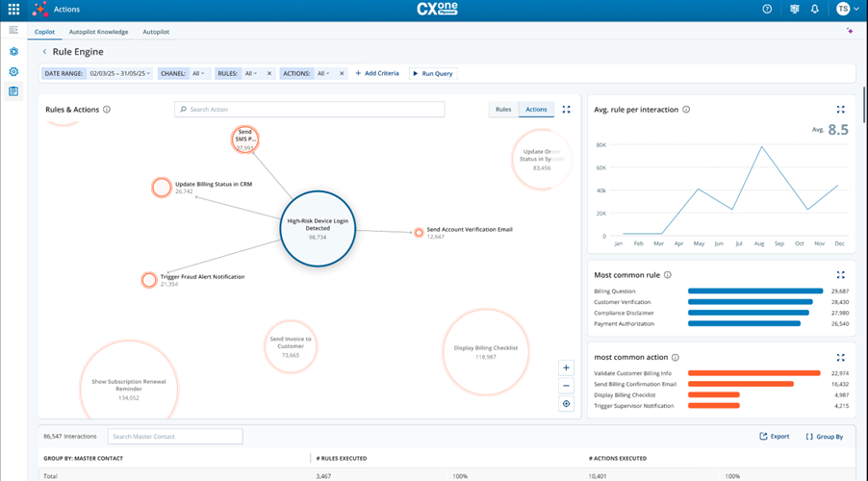
Task: Switch to the Autopilot tab
Action: coord(156,32)
